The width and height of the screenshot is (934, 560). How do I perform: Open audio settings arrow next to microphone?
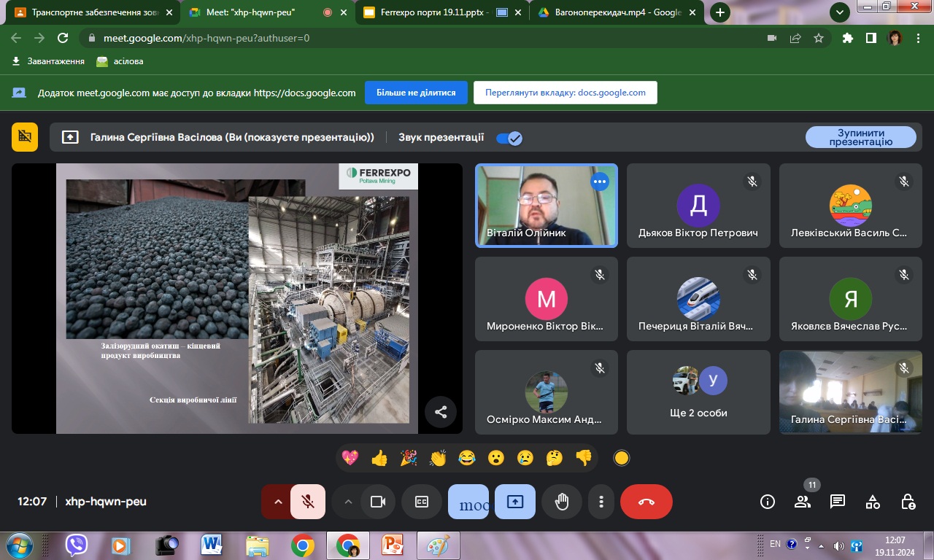277,502
